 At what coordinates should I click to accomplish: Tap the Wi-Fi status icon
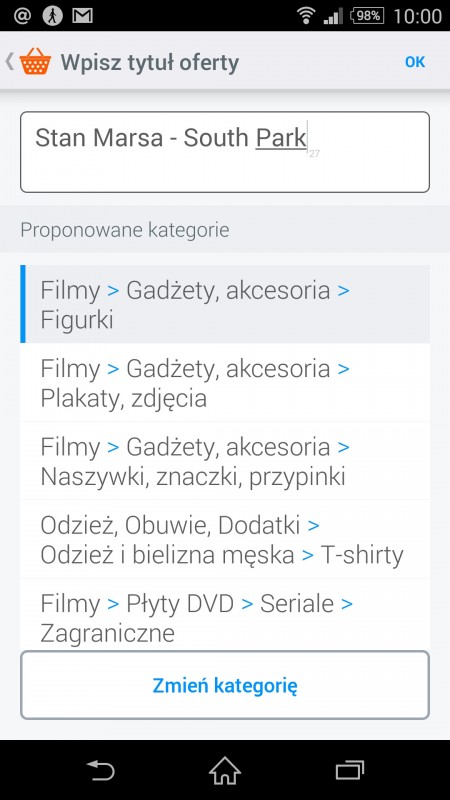click(x=306, y=16)
